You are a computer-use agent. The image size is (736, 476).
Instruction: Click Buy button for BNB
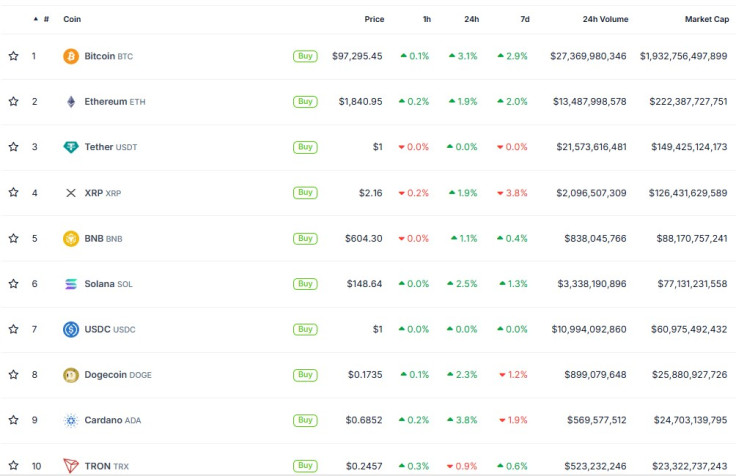coord(305,238)
